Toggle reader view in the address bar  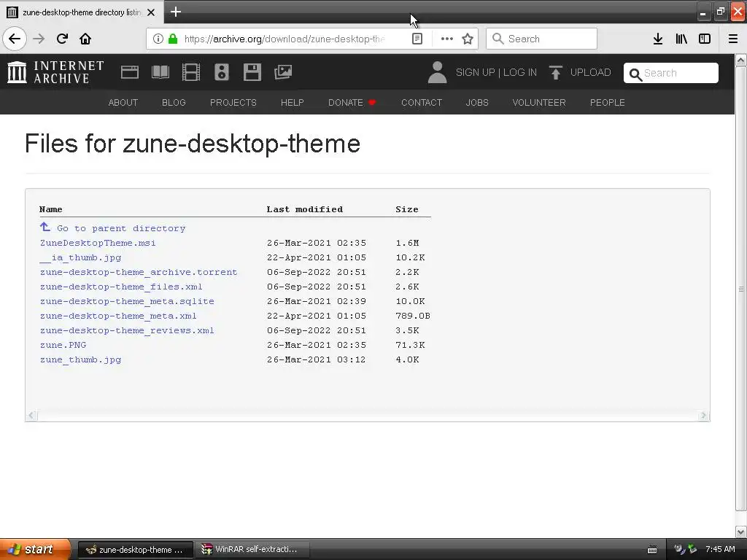click(x=417, y=39)
